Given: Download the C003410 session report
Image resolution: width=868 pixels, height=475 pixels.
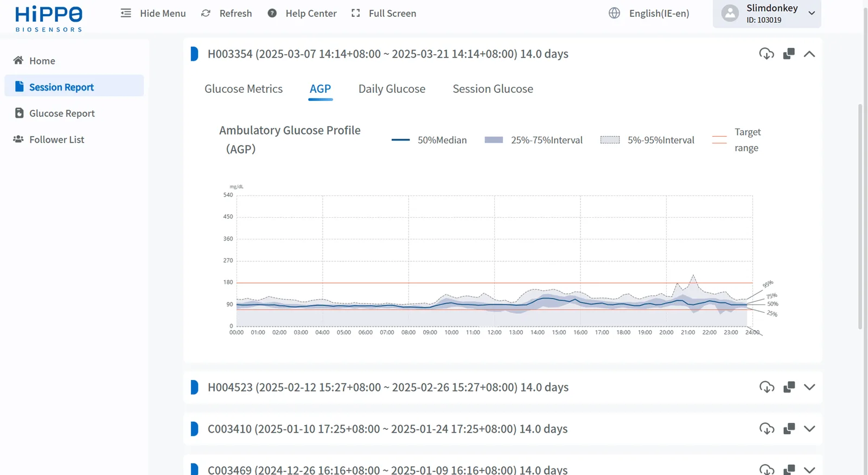Looking at the screenshot, I should [767, 429].
